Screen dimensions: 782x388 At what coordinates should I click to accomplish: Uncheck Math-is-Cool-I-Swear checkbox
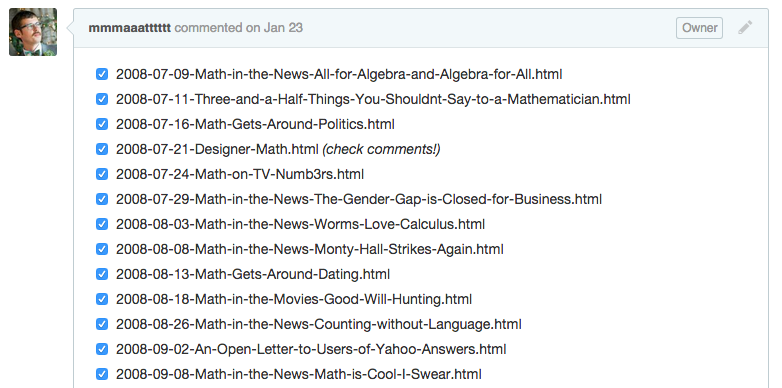102,374
